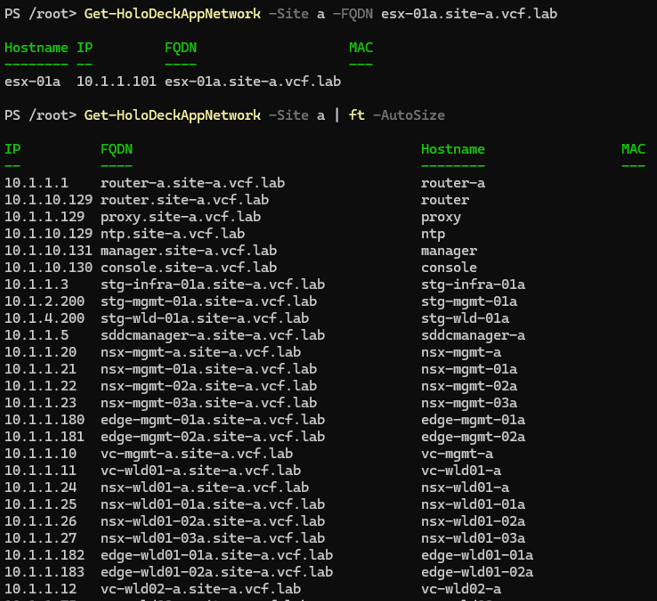Click the -AutoSize parameter text
657x601 pixels.
409,115
